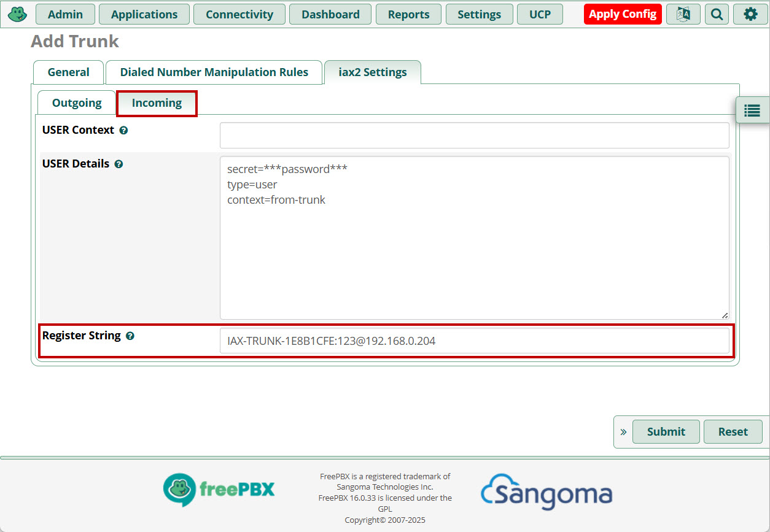Click the search magnifier icon

[717, 14]
